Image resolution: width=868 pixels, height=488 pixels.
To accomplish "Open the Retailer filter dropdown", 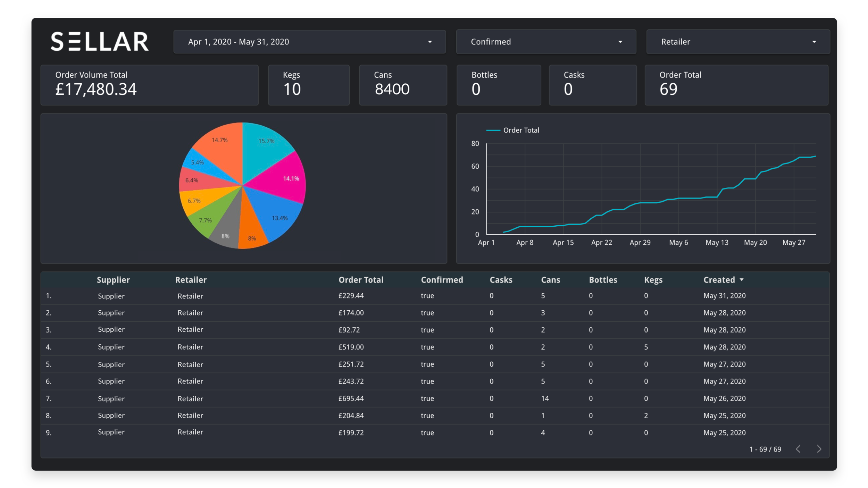I will (x=738, y=42).
